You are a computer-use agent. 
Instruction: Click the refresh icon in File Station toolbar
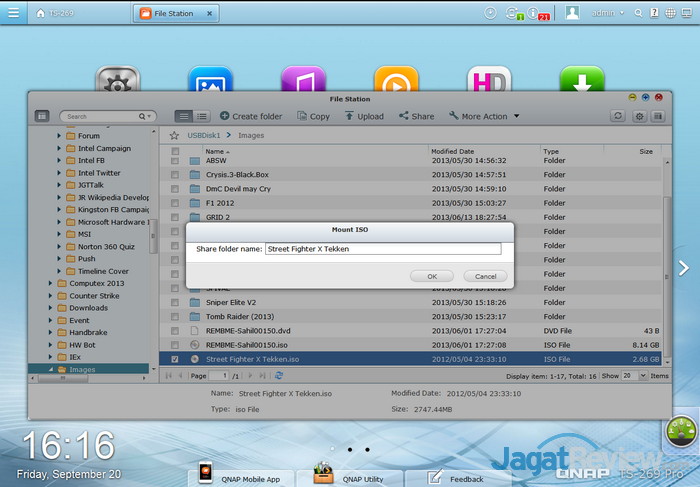coord(618,116)
